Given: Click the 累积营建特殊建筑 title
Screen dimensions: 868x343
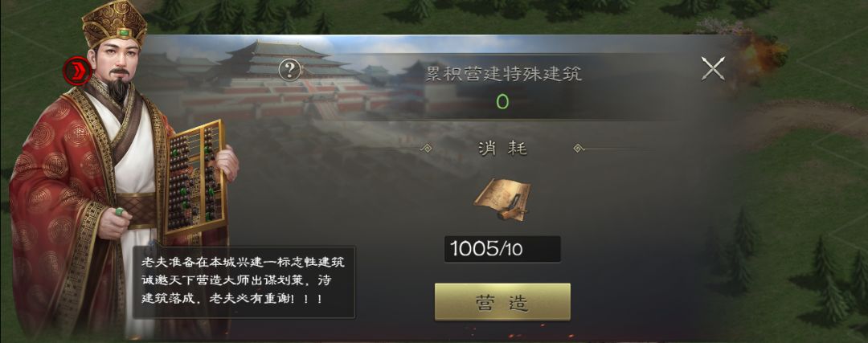Looking at the screenshot, I should click(x=504, y=74).
